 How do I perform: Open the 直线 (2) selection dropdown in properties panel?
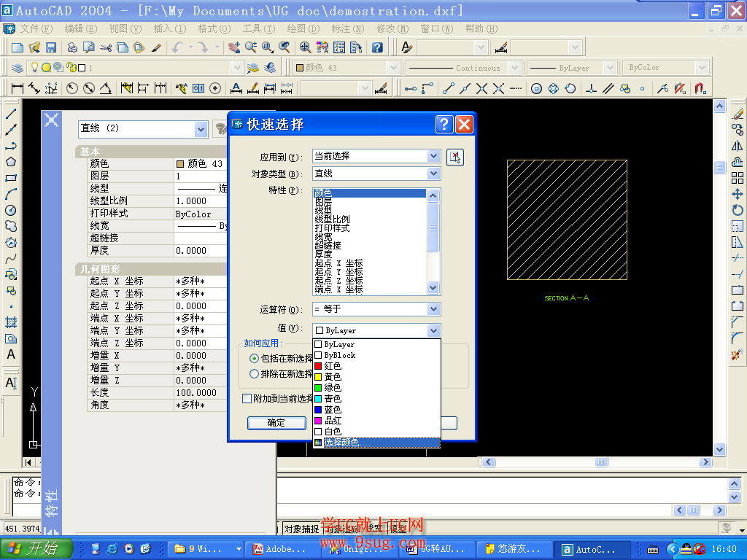pos(201,128)
